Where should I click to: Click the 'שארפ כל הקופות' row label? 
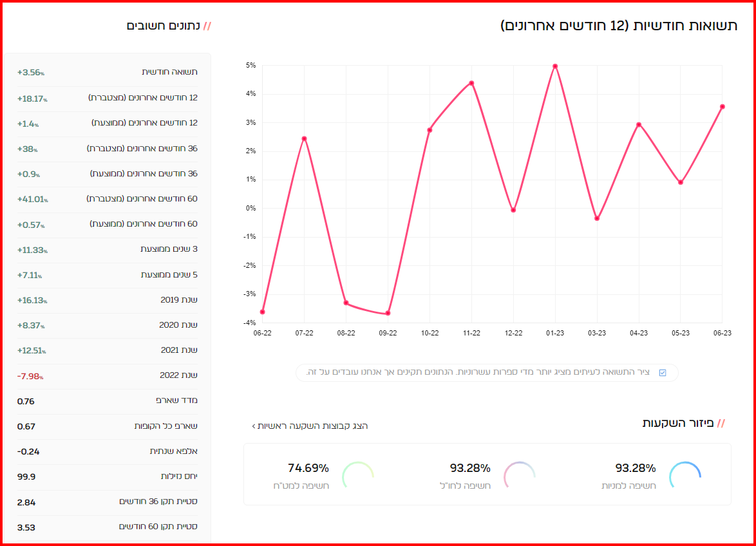(166, 426)
